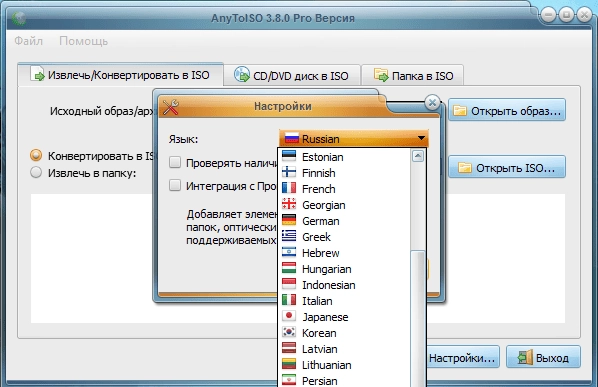598x387 pixels.
Task: Open the Файл menu
Action: (29, 41)
